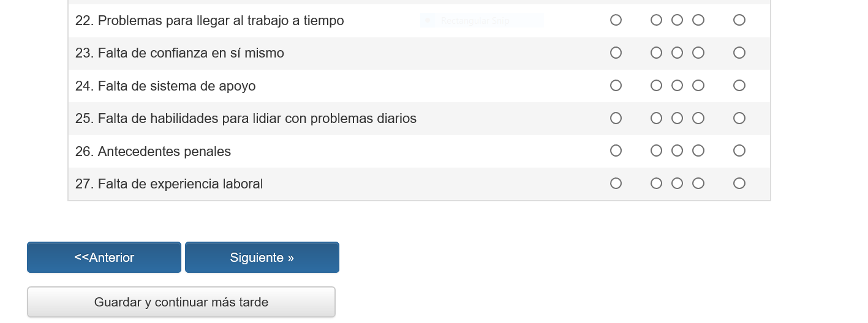Image resolution: width=868 pixels, height=323 pixels.
Task: Choose last radio for 'Antecedentes penales'
Action: point(739,150)
